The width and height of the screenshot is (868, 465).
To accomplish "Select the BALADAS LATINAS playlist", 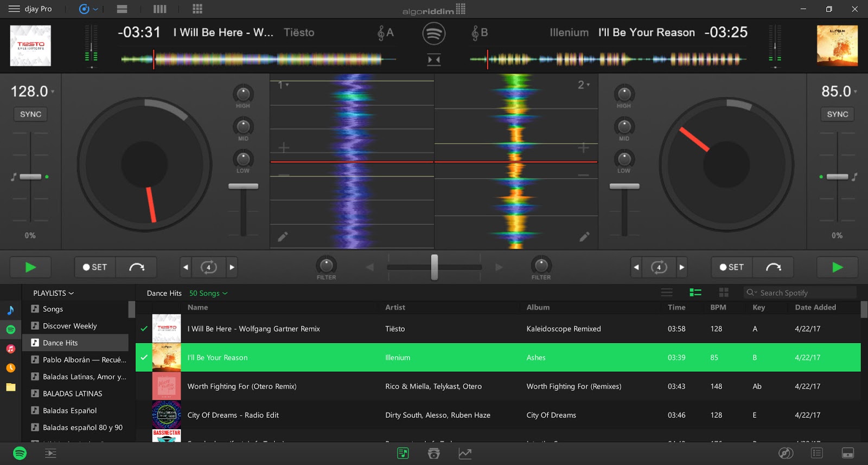I will coord(75,393).
